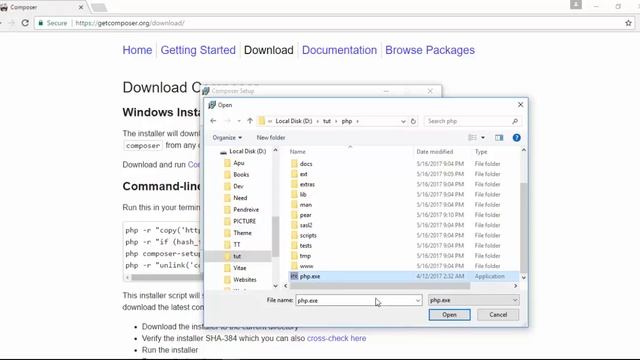Click the Chrome user profile icon

click(x=576, y=5)
